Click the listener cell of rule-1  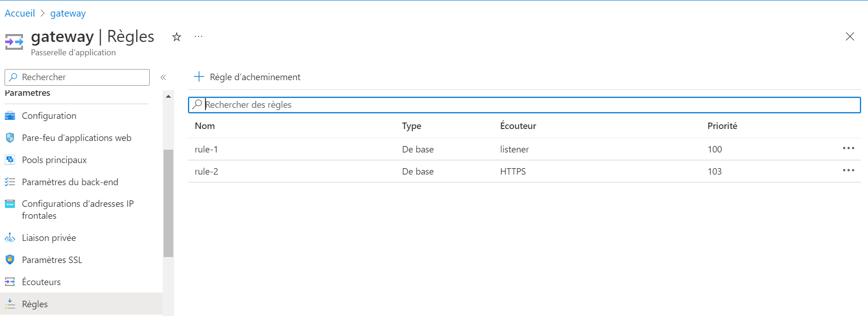[x=515, y=149]
